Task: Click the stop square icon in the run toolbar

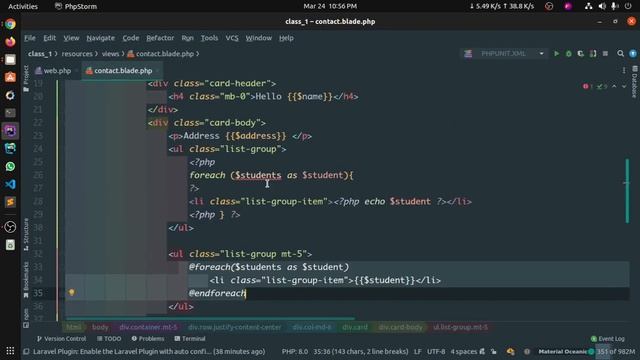Action: [605, 53]
